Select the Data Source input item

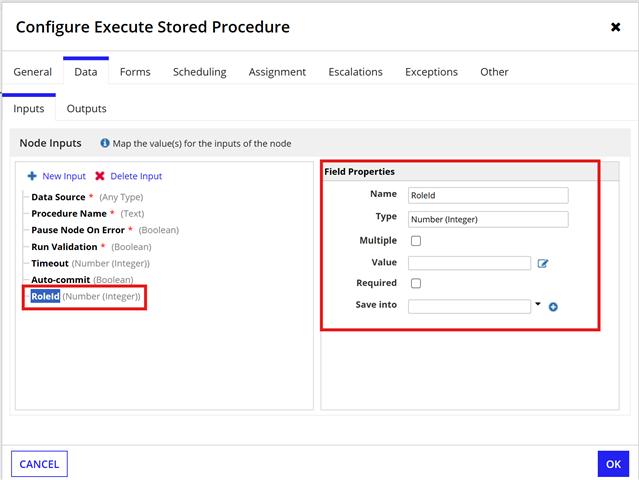click(x=58, y=197)
